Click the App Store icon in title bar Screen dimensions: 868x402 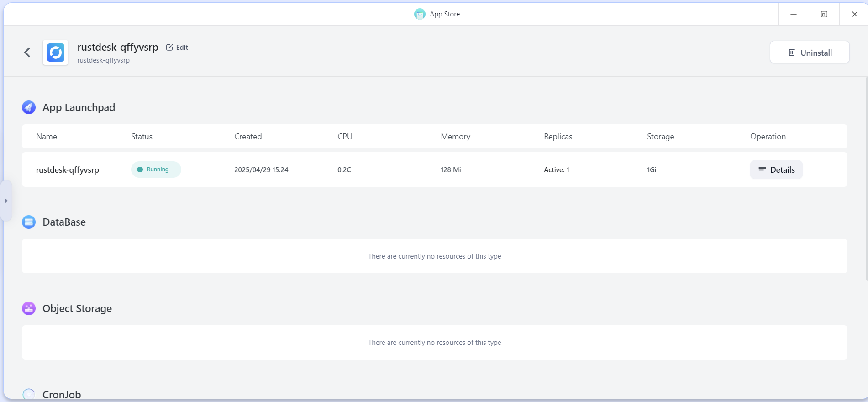[x=419, y=14]
